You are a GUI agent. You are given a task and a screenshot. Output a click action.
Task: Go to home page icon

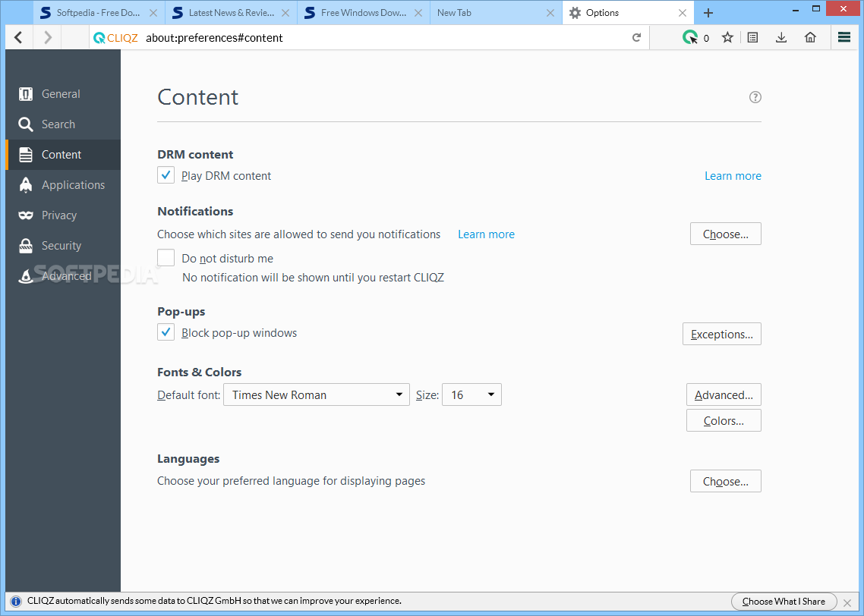810,37
